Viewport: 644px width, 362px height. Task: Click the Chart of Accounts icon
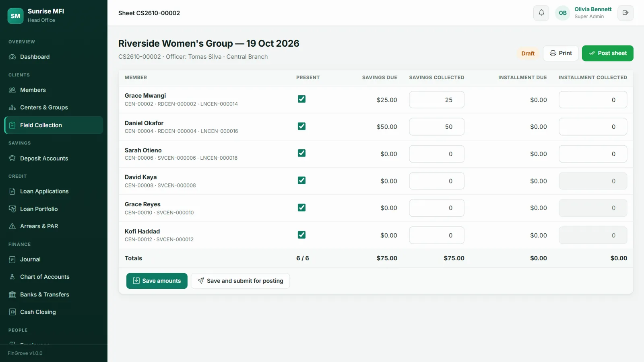12,277
